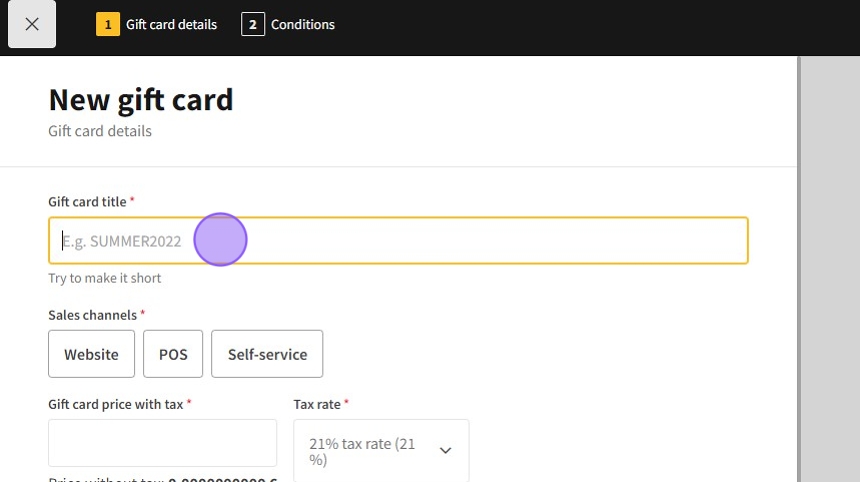The width and height of the screenshot is (860, 482).
Task: Click the 'Sales channels' label
Action: [92, 315]
